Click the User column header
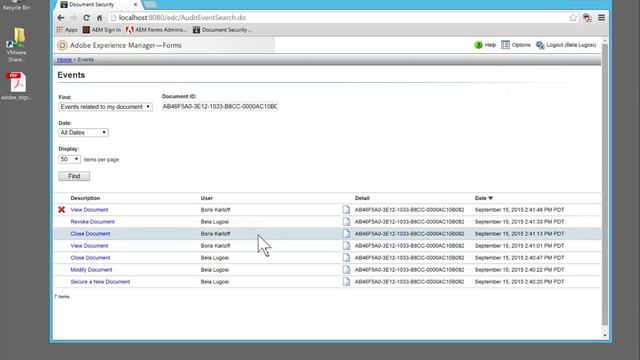This screenshot has height=360, width=640. [207, 198]
